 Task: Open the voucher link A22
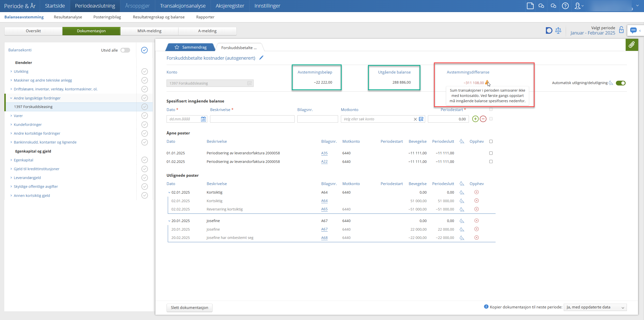coord(324,161)
